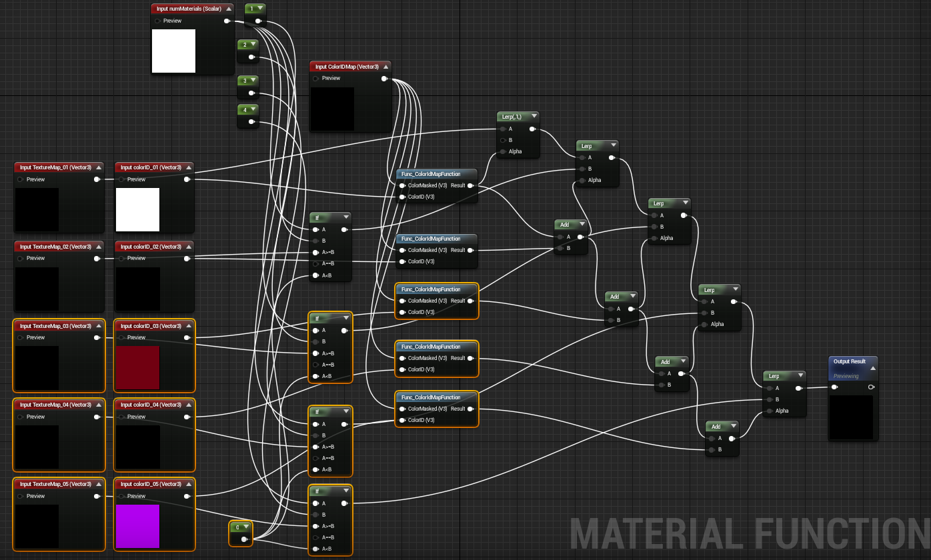Click the Previewing label in Output Result
The image size is (931, 560).
[846, 376]
